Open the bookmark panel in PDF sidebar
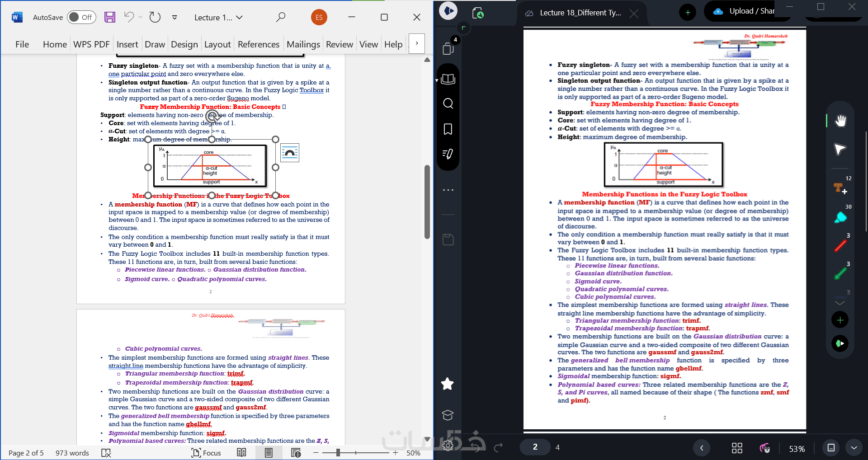The image size is (868, 460). click(x=448, y=129)
